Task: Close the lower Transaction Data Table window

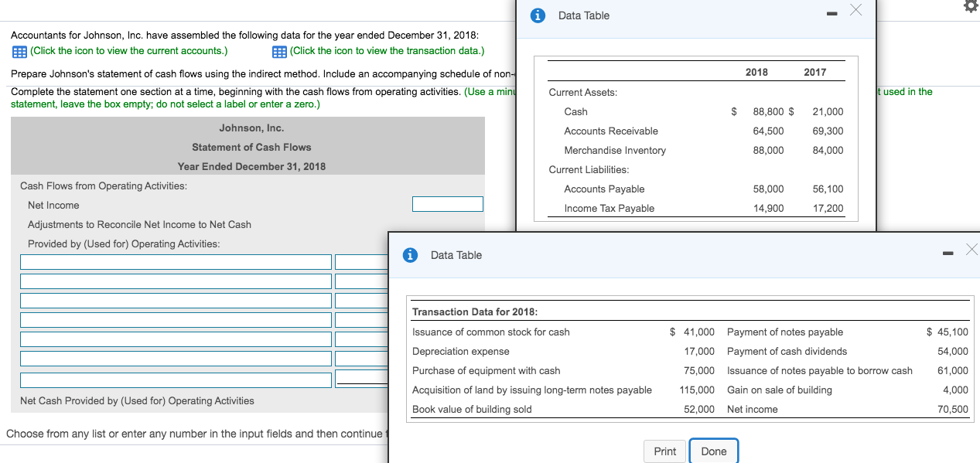Action: [x=971, y=249]
